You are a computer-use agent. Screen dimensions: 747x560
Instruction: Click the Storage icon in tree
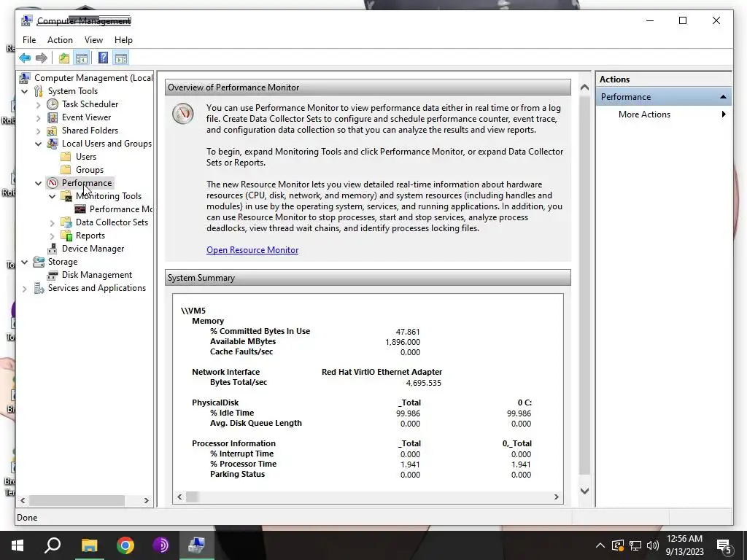coord(39,262)
